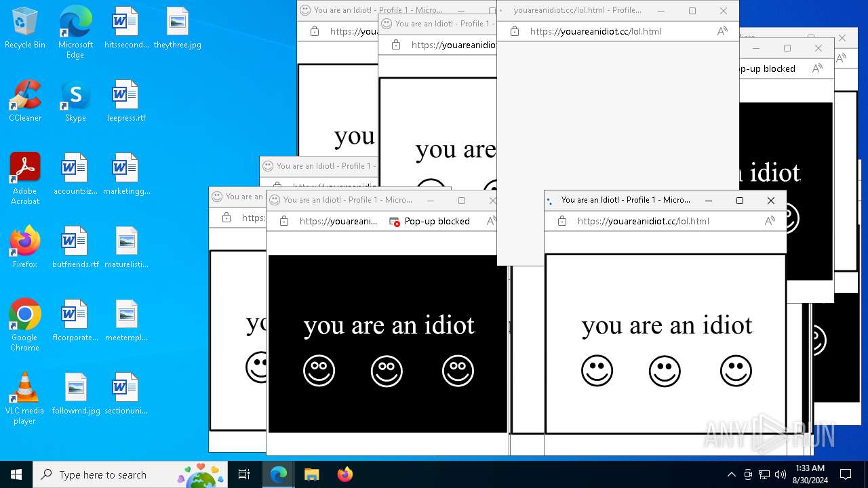
Task: Open Firefox from the taskbar
Action: [344, 474]
